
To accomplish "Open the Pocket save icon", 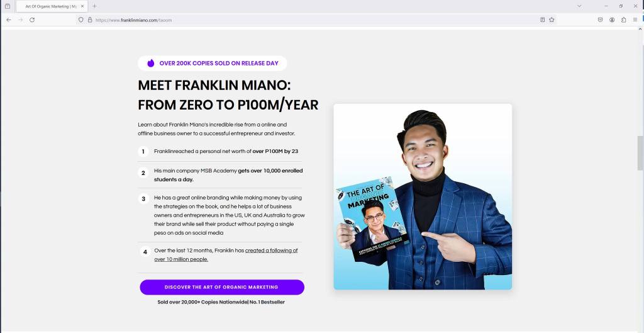I will click(x=600, y=20).
